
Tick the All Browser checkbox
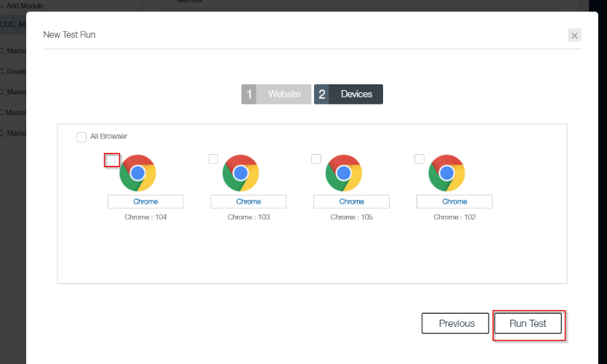[81, 137]
